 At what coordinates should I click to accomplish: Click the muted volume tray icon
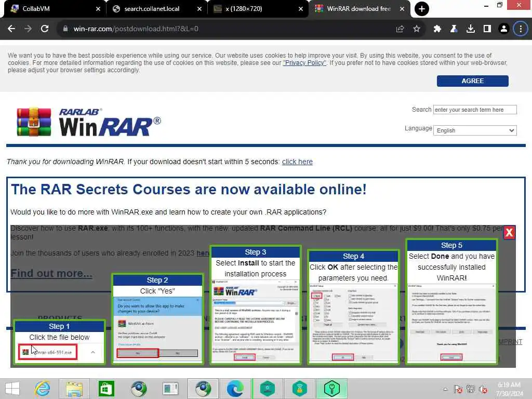483,389
